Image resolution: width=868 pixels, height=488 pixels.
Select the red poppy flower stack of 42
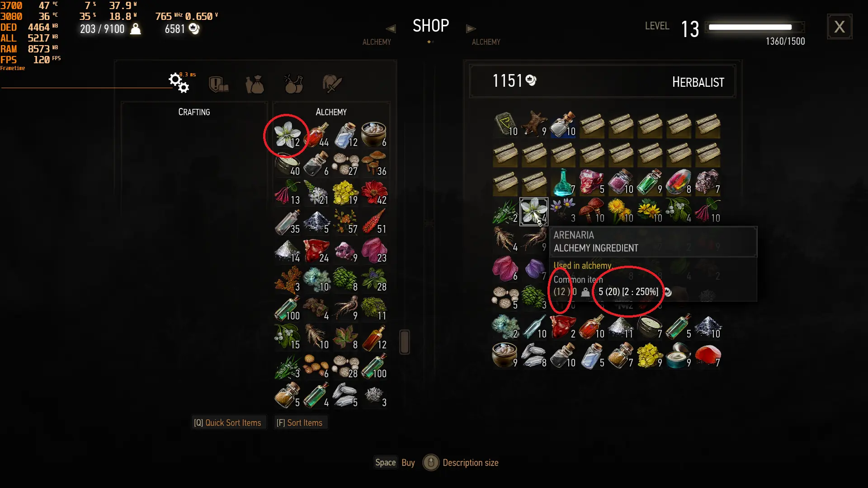[x=374, y=192]
